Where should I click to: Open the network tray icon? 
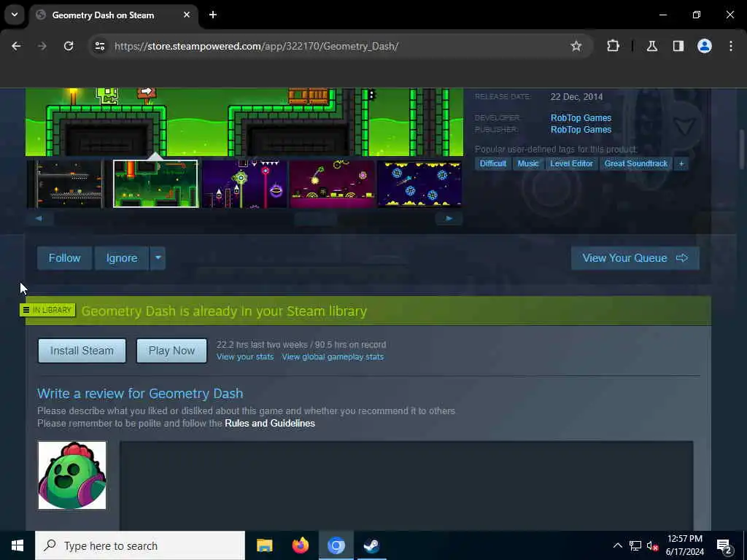635,545
